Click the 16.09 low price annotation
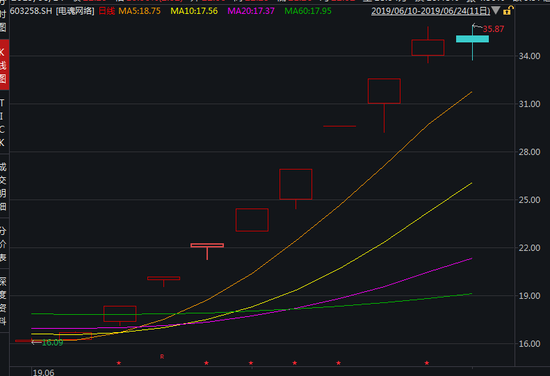The width and height of the screenshot is (550, 376). tap(53, 343)
